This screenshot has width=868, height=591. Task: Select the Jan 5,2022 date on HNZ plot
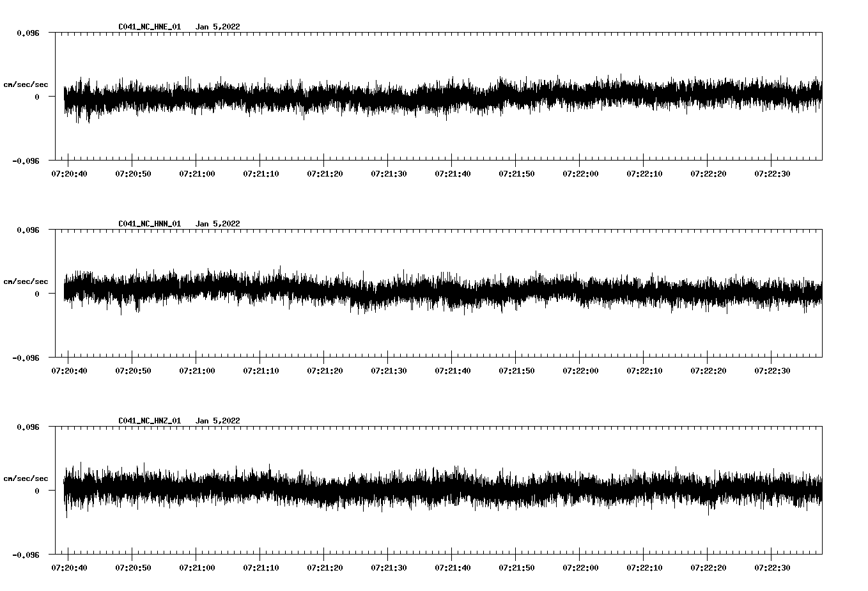click(x=218, y=421)
